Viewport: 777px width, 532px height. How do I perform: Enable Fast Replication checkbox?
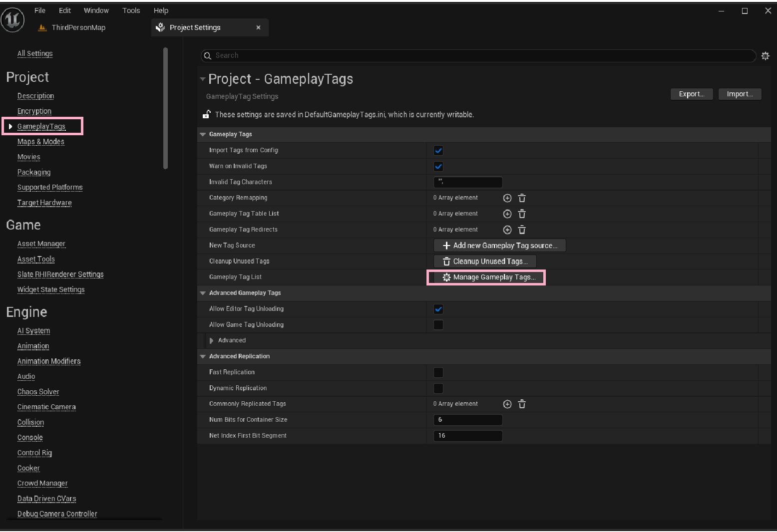coord(438,372)
